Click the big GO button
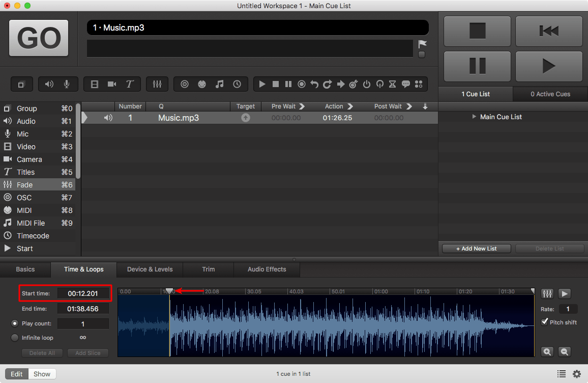 39,38
